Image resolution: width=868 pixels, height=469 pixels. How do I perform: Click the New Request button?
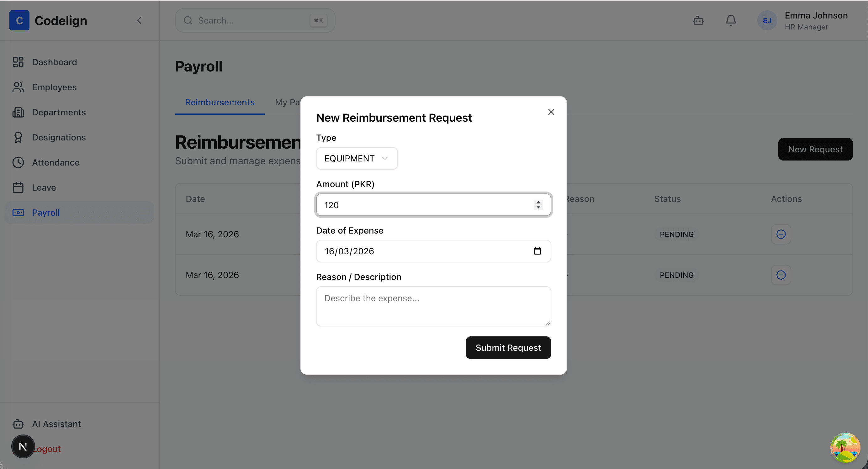pyautogui.click(x=815, y=149)
